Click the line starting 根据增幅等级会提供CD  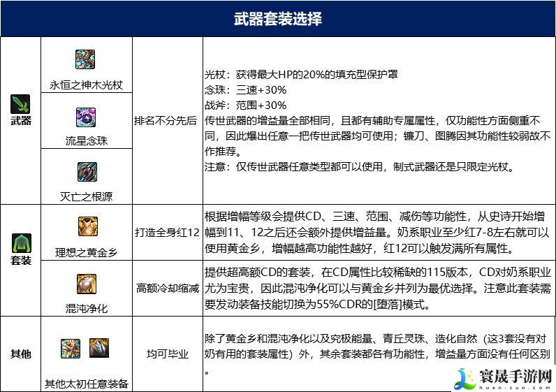[374, 217]
